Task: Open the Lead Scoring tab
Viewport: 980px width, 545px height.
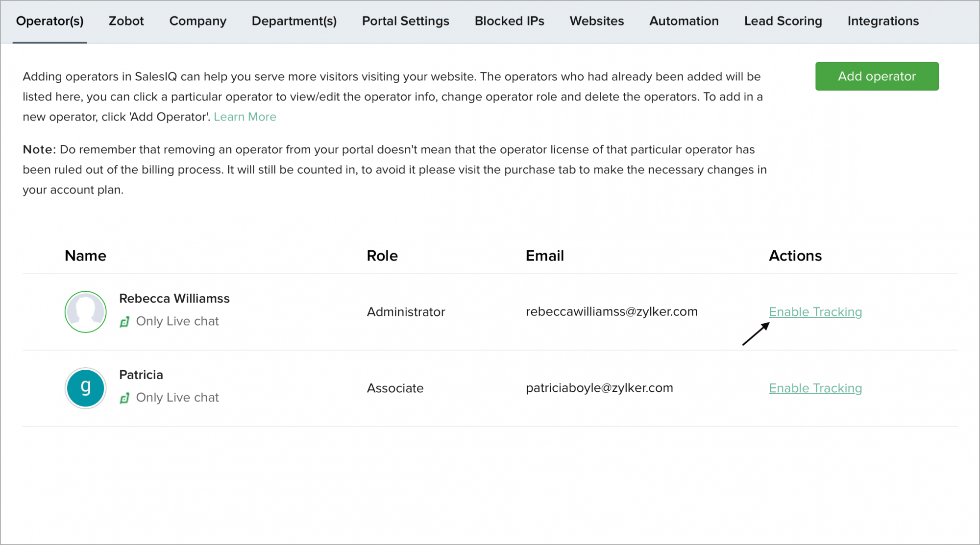Action: pos(783,21)
